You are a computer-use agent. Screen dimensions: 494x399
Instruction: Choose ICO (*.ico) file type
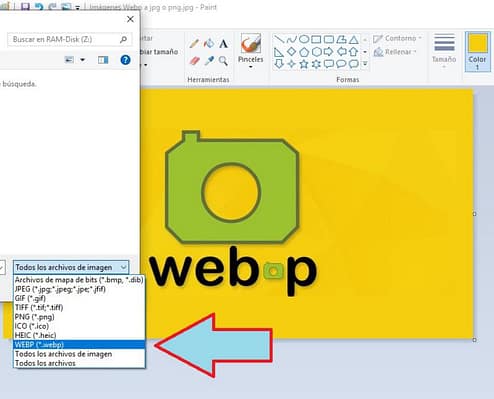[x=79, y=326]
